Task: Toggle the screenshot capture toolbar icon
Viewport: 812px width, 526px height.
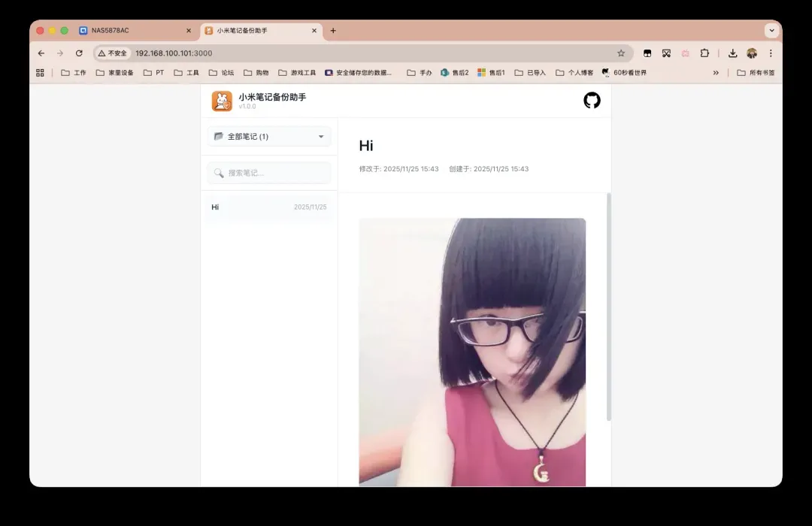Action: click(x=666, y=53)
